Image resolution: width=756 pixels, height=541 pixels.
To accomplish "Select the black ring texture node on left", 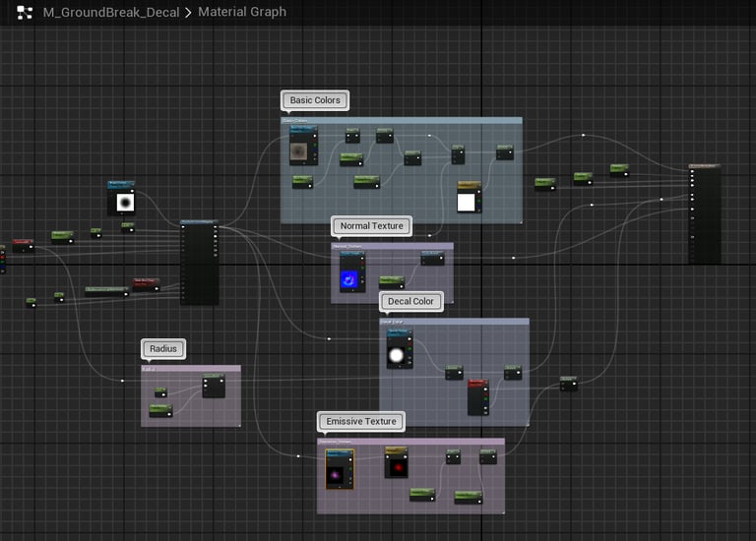I will [124, 200].
